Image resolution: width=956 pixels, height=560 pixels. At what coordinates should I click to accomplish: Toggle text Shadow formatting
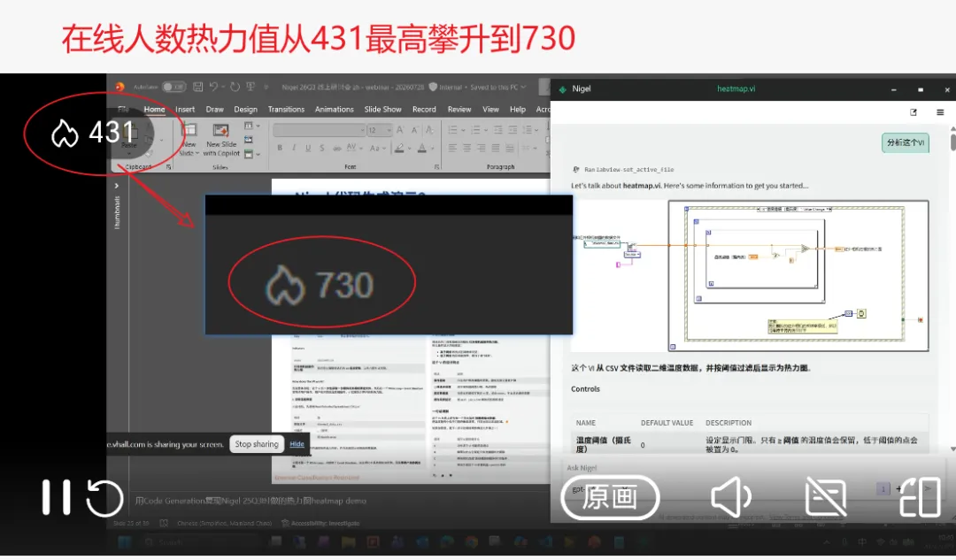(x=322, y=148)
